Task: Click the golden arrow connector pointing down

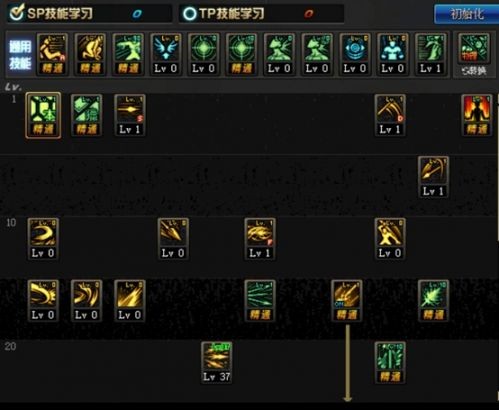Action: (x=347, y=363)
